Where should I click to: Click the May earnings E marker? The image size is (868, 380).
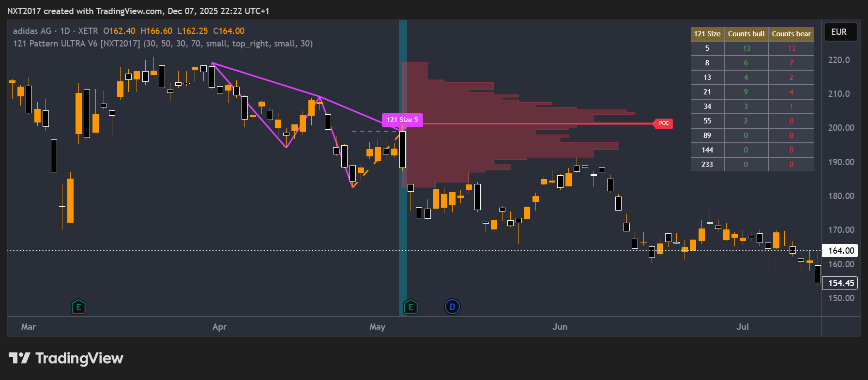click(411, 307)
